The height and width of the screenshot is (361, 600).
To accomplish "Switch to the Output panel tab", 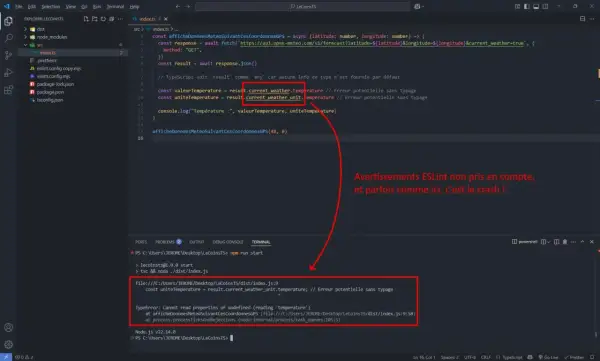I will [197, 242].
